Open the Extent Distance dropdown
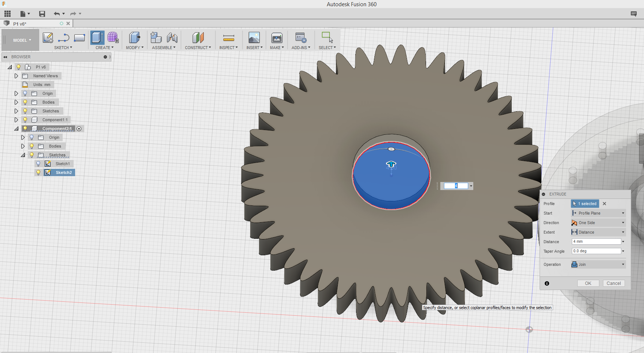The image size is (644, 353). (598, 232)
